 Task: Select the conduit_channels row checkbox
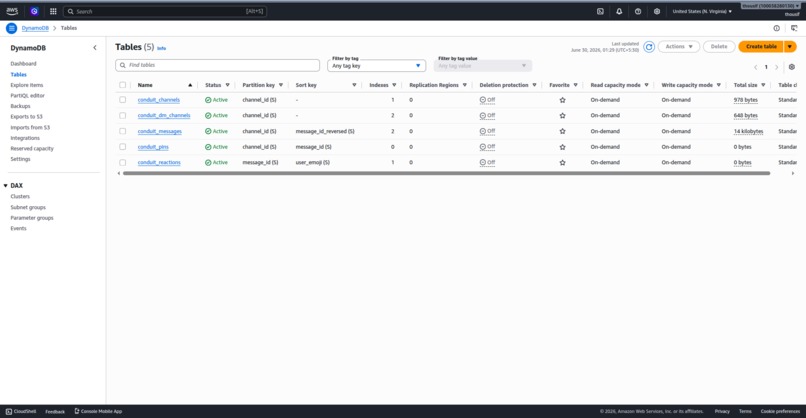(122, 100)
